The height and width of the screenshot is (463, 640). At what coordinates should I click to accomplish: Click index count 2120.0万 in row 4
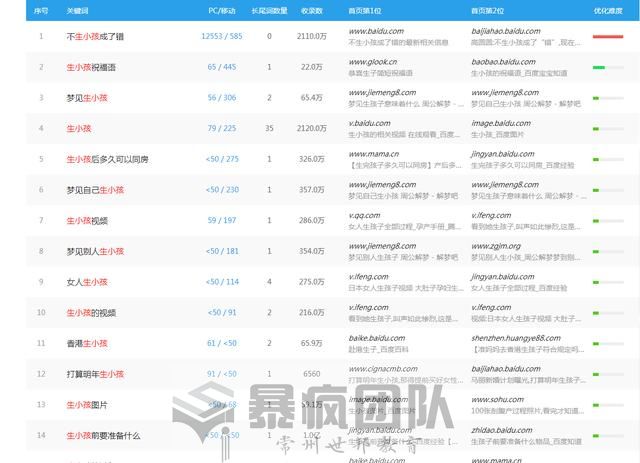tap(312, 128)
